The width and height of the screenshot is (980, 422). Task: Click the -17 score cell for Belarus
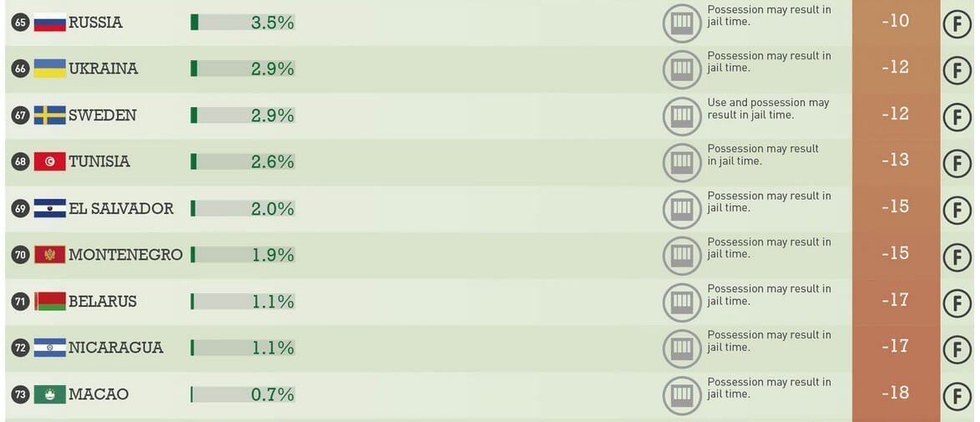point(896,300)
